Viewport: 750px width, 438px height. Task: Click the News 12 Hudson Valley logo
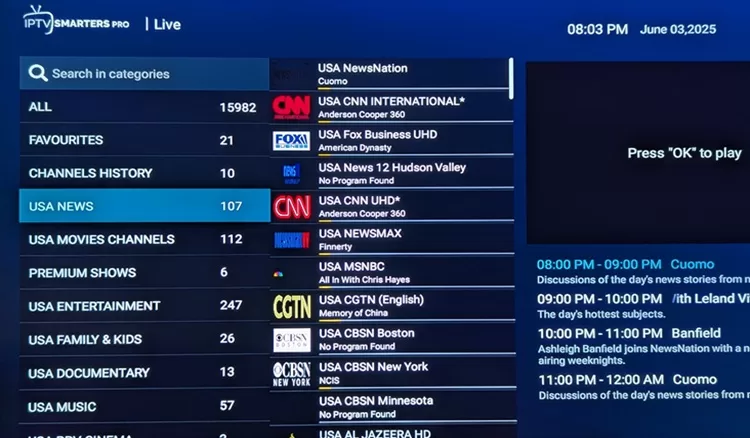[291, 174]
